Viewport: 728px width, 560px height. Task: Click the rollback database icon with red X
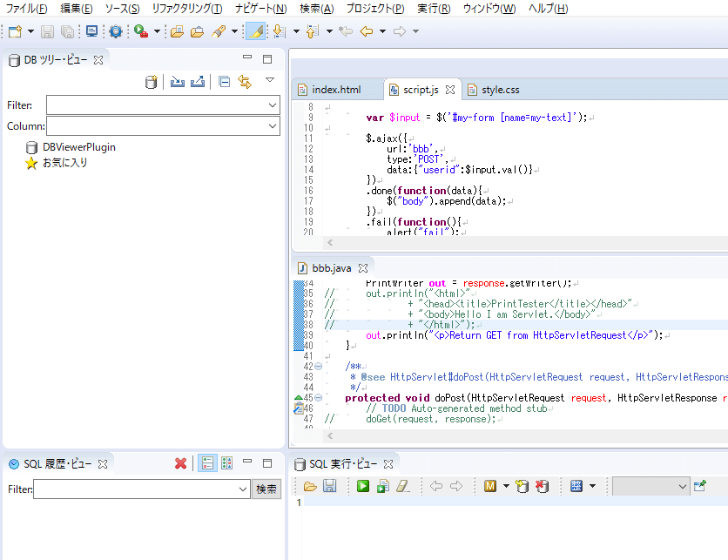[x=542, y=486]
